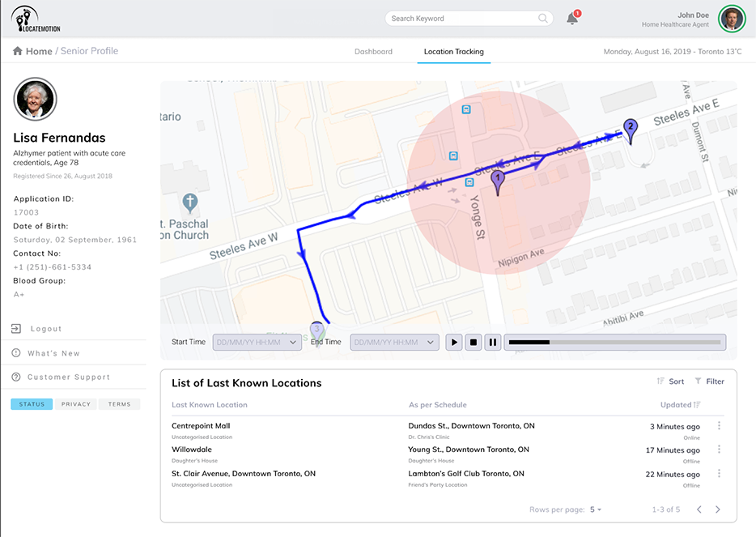Go to next page of locations
This screenshot has height=537, width=756.
pos(717,509)
